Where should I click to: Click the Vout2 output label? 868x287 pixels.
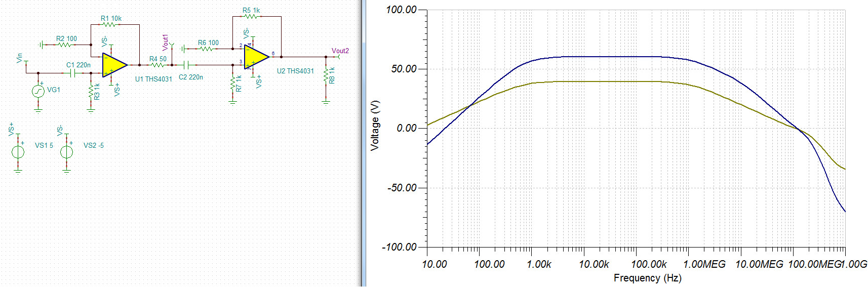point(340,51)
